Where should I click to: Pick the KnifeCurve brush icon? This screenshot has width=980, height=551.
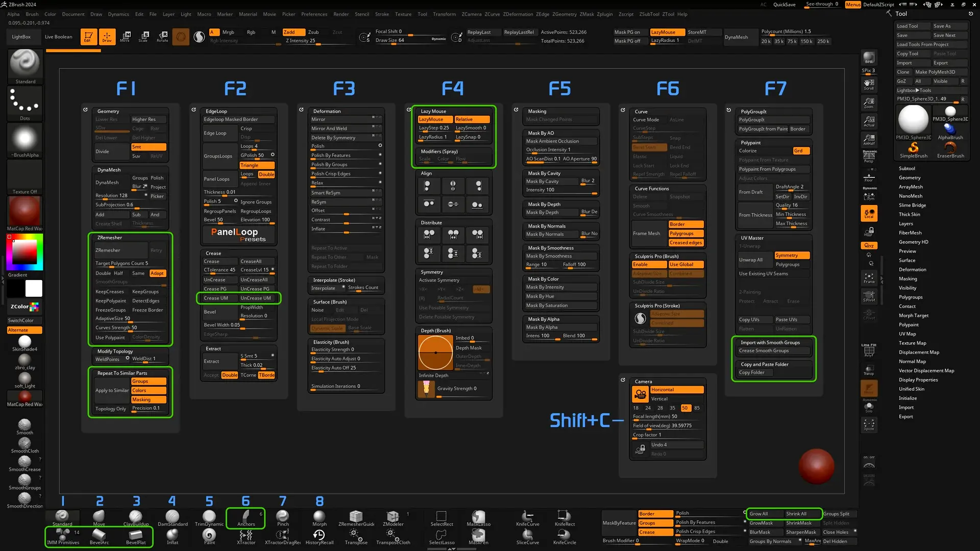(527, 517)
